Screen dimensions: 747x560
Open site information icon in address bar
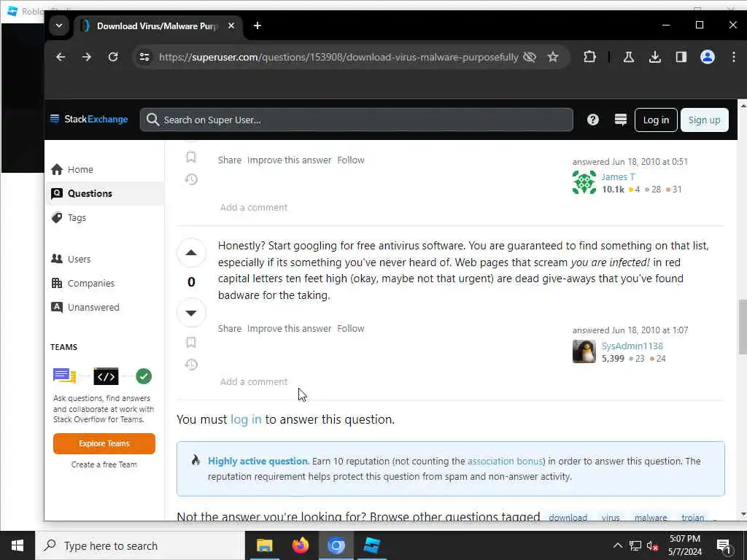(x=144, y=57)
